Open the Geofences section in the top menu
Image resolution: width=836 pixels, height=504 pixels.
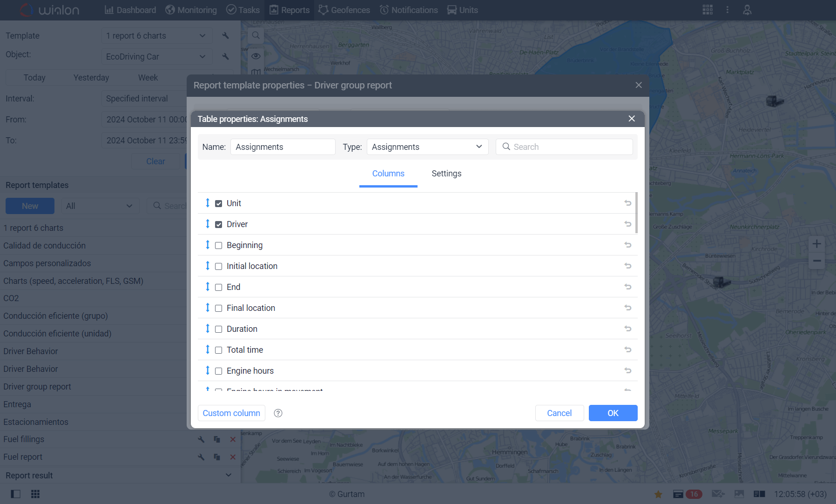344,10
